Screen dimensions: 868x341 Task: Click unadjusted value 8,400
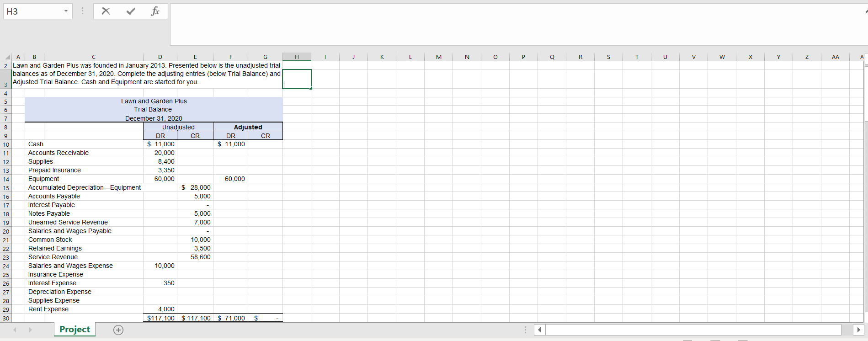click(x=166, y=161)
